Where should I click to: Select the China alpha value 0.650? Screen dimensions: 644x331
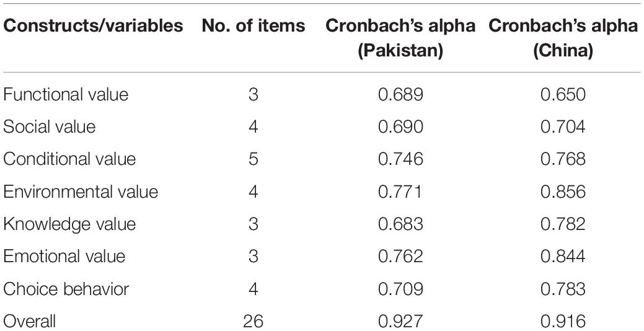point(563,94)
